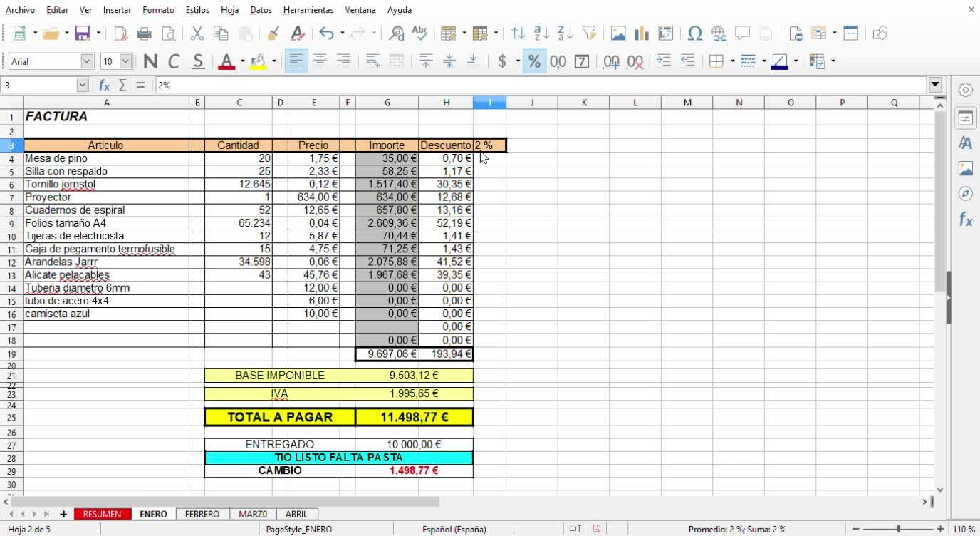
Task: Open the font name dropdown
Action: point(87,61)
